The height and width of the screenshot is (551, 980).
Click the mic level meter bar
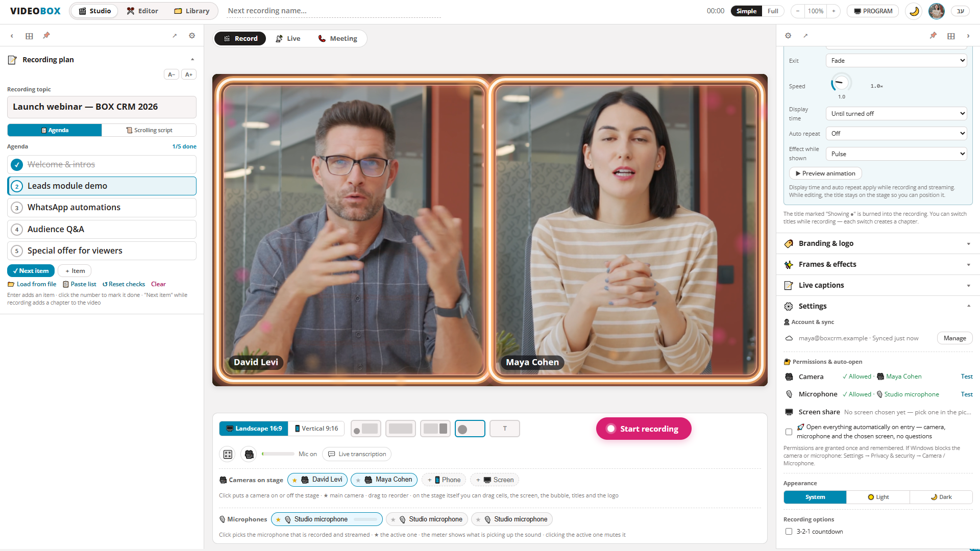278,454
